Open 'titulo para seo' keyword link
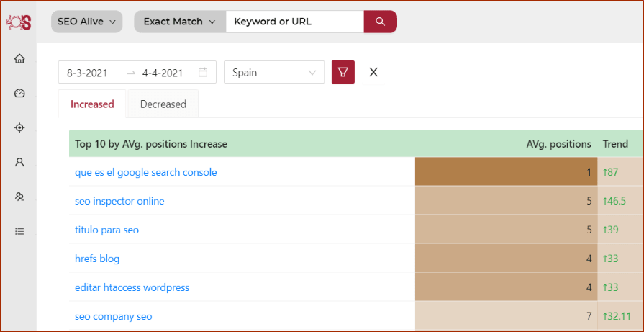644x332 pixels. (106, 230)
